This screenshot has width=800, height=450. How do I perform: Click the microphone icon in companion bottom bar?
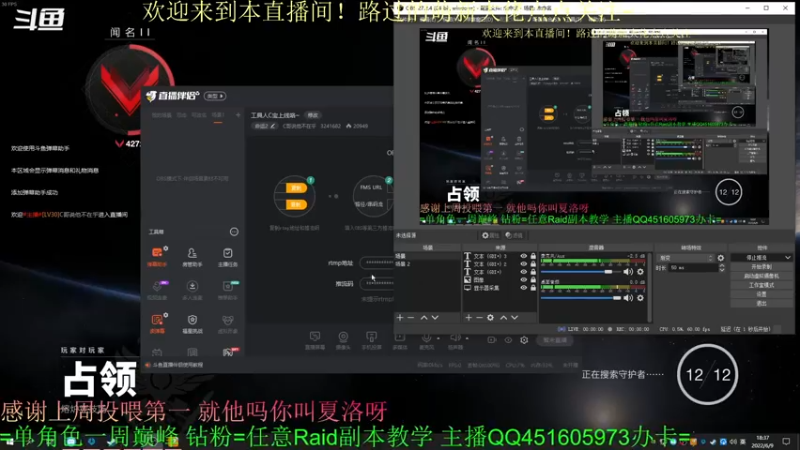click(x=427, y=338)
